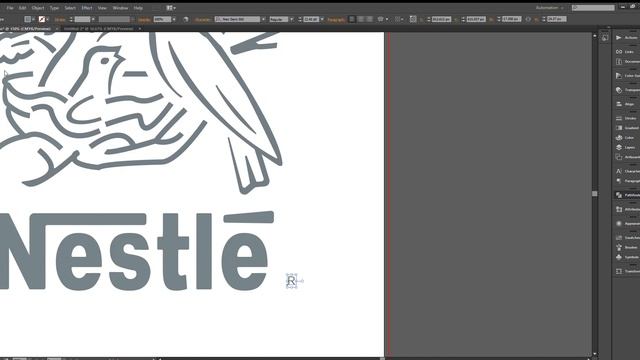Switch to the second Untitled document tab
640x360 pixels.
tap(98, 29)
